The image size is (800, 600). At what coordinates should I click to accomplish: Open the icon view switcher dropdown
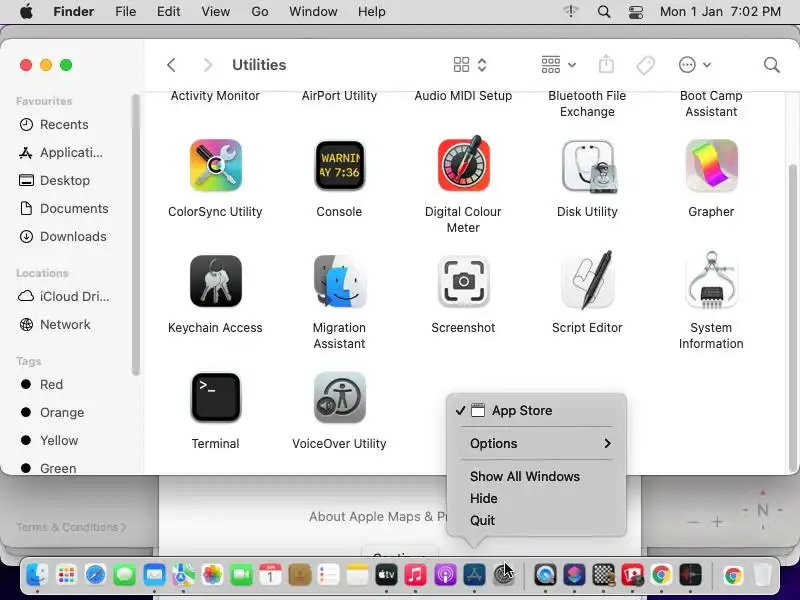click(470, 65)
